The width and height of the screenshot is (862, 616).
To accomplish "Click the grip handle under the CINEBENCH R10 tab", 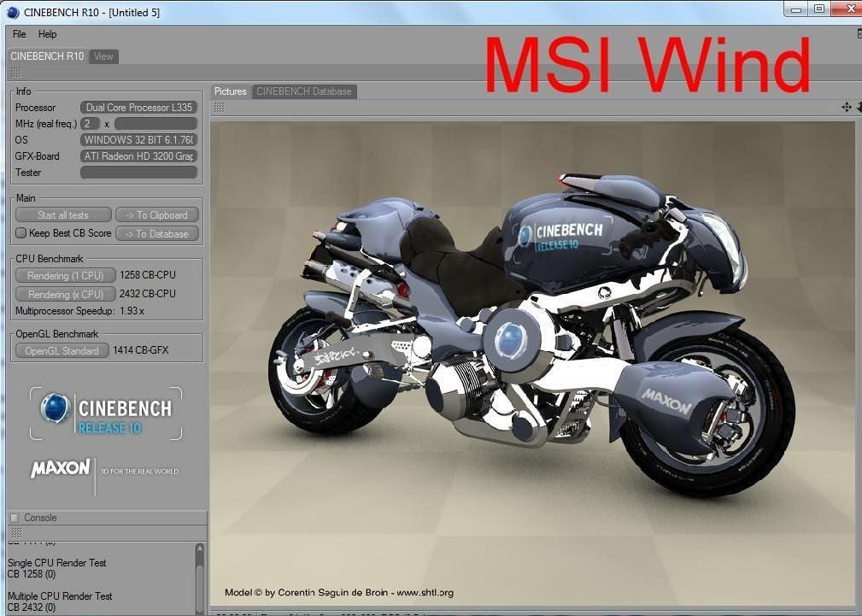I will (16, 73).
